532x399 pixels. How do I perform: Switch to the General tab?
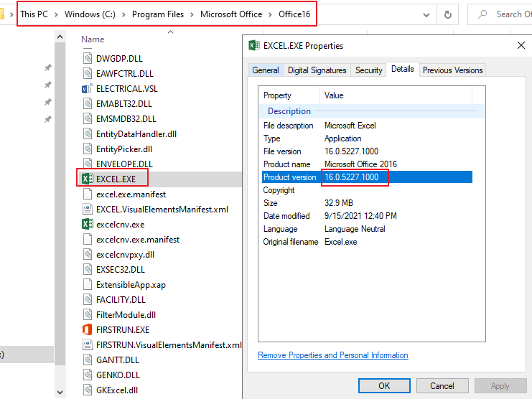(x=266, y=70)
